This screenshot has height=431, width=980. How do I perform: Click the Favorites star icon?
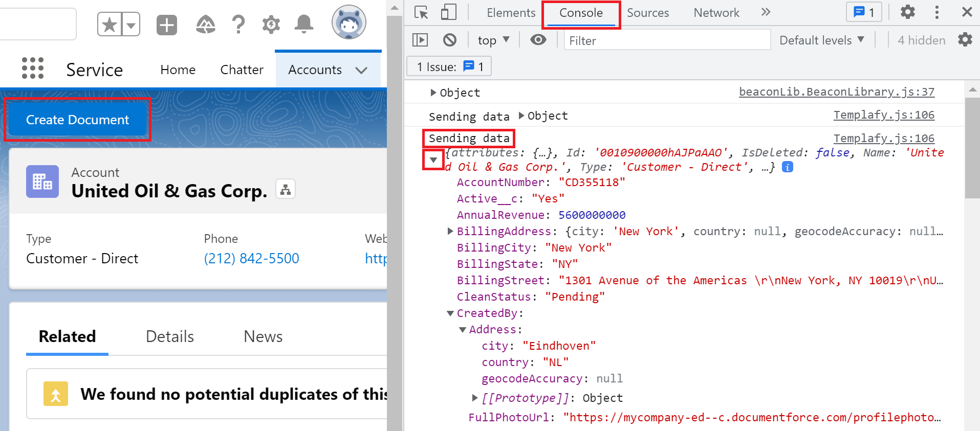[109, 25]
